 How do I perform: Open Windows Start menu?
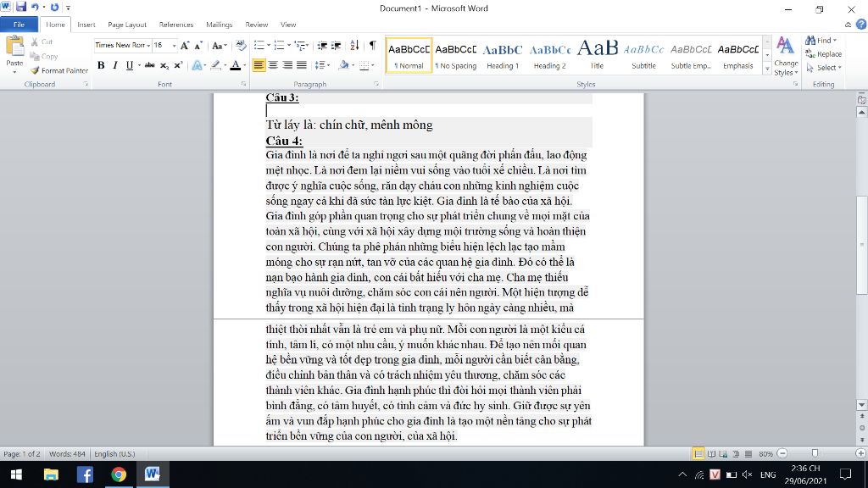click(x=17, y=474)
